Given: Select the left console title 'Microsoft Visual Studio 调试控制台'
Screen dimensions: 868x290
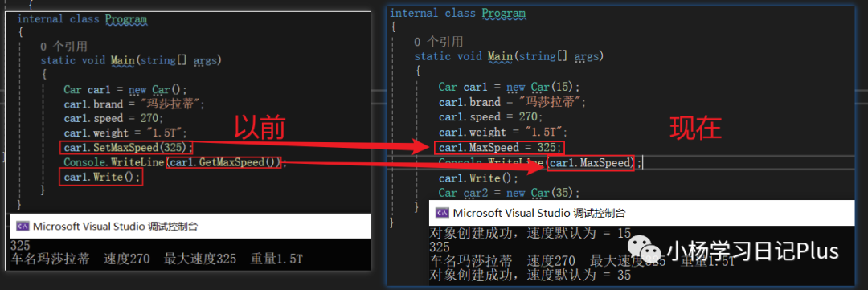Looking at the screenshot, I should click(x=115, y=226).
